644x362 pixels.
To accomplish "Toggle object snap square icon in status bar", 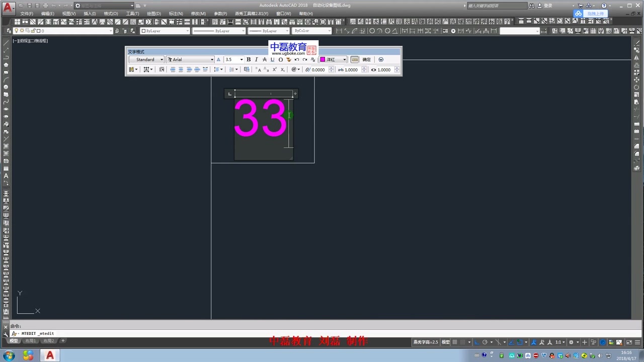I will tap(520, 342).
